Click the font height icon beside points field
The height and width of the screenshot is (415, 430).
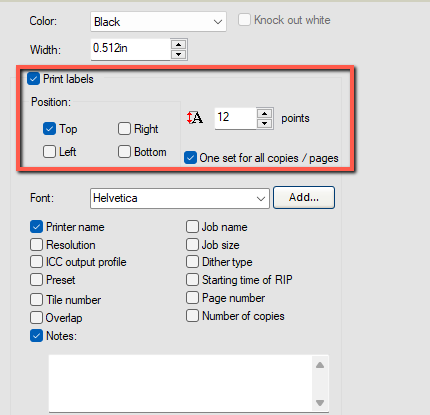tap(195, 118)
